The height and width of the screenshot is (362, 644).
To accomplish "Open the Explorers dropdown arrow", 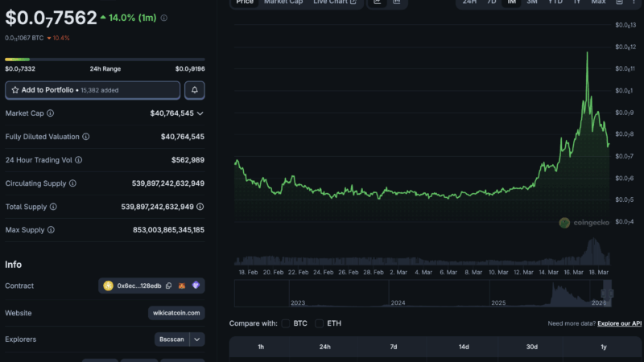I will click(x=197, y=339).
